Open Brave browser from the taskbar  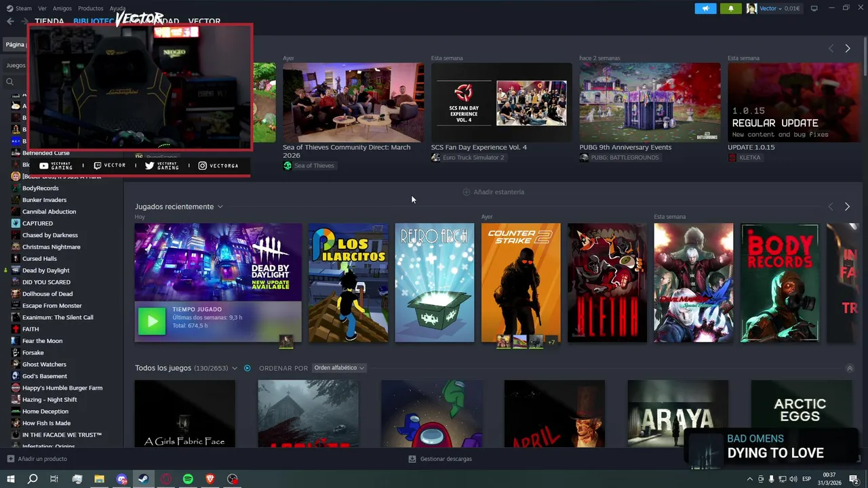click(x=210, y=479)
